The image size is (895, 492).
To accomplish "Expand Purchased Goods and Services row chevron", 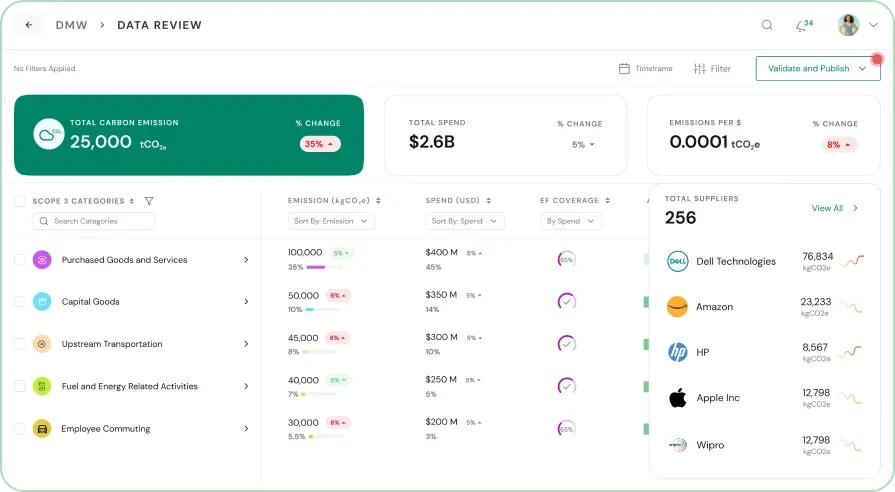I will click(246, 260).
